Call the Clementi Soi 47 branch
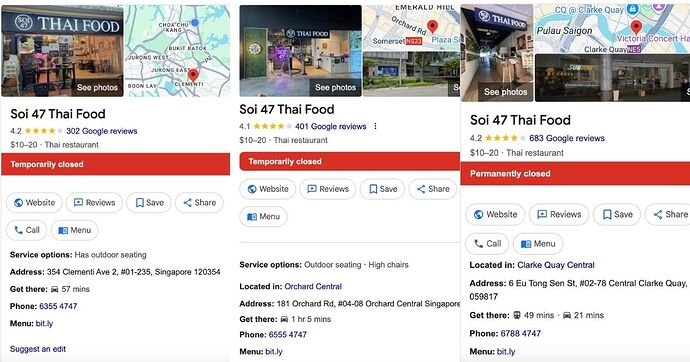The height and width of the screenshot is (362, 690). click(x=26, y=230)
